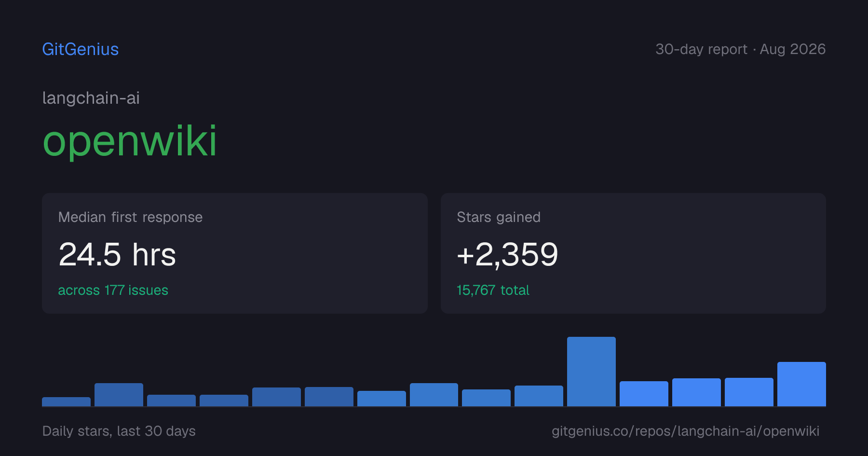Click the first bar in daily stars chart

point(66,401)
